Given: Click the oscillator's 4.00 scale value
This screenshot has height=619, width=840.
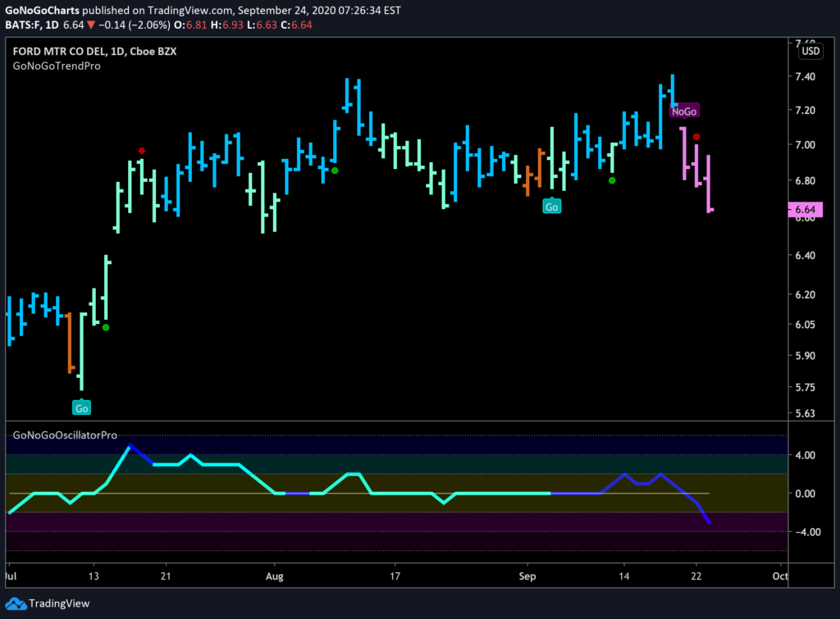Looking at the screenshot, I should click(806, 455).
